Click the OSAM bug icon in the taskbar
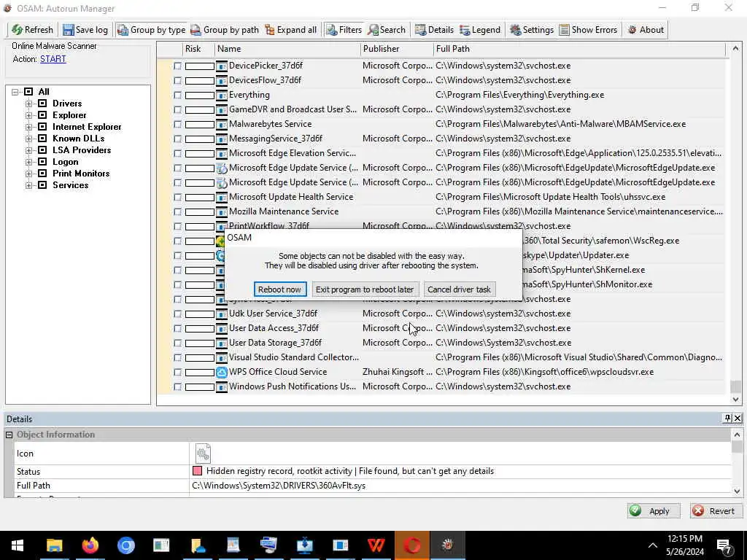This screenshot has height=560, width=747. (447, 545)
